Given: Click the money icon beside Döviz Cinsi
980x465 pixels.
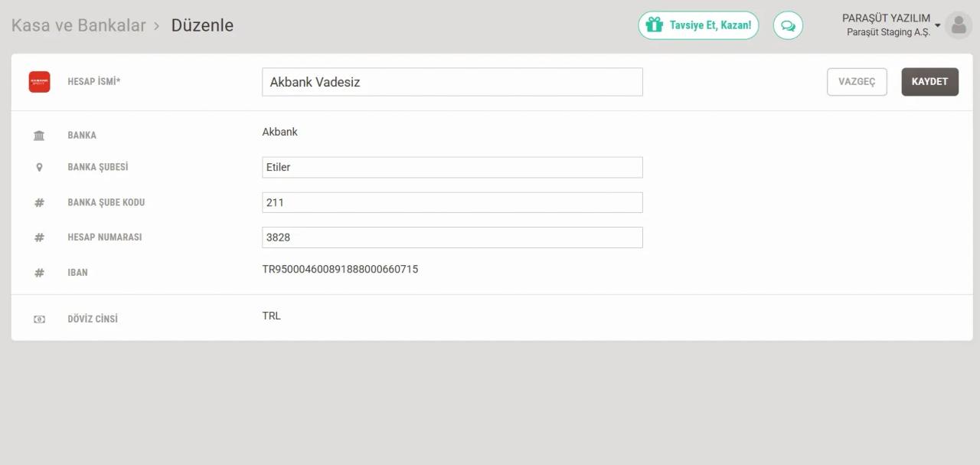Looking at the screenshot, I should point(39,319).
